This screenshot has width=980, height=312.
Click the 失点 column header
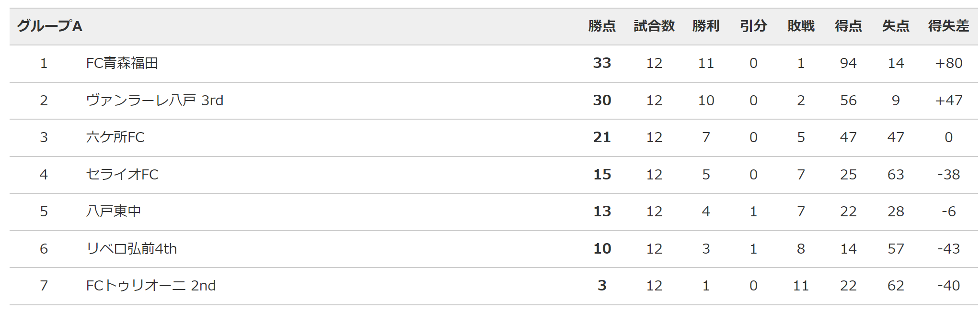pos(896,26)
